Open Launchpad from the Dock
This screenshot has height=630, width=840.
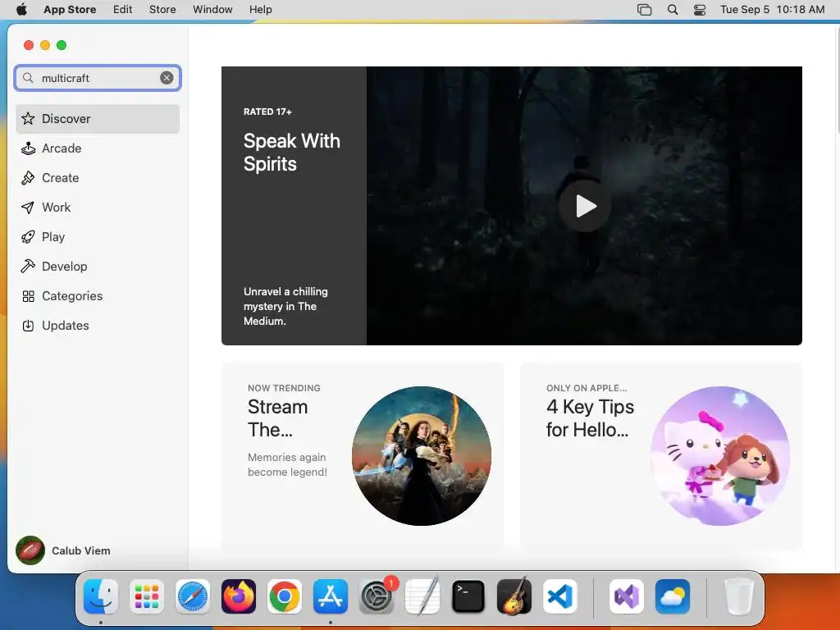pos(147,596)
